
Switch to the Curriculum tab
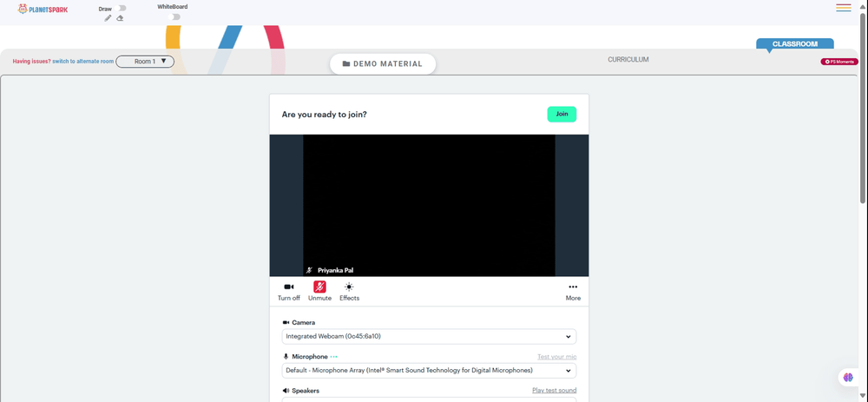[x=628, y=59]
